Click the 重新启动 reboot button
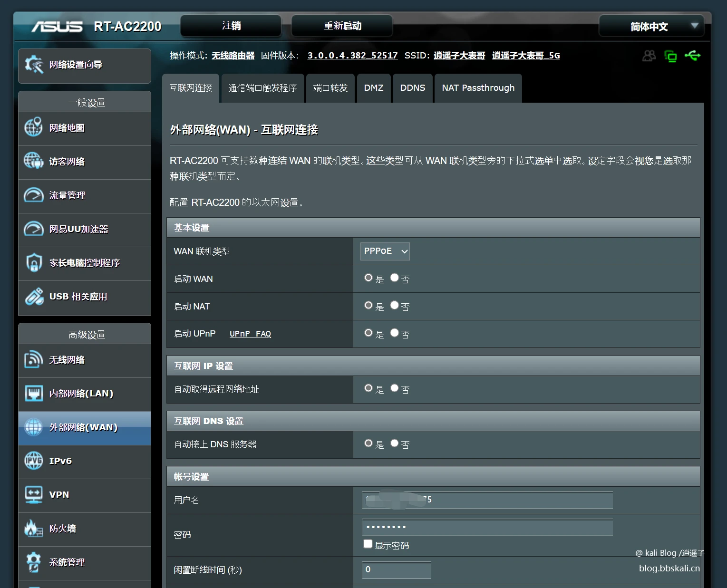 coord(342,26)
